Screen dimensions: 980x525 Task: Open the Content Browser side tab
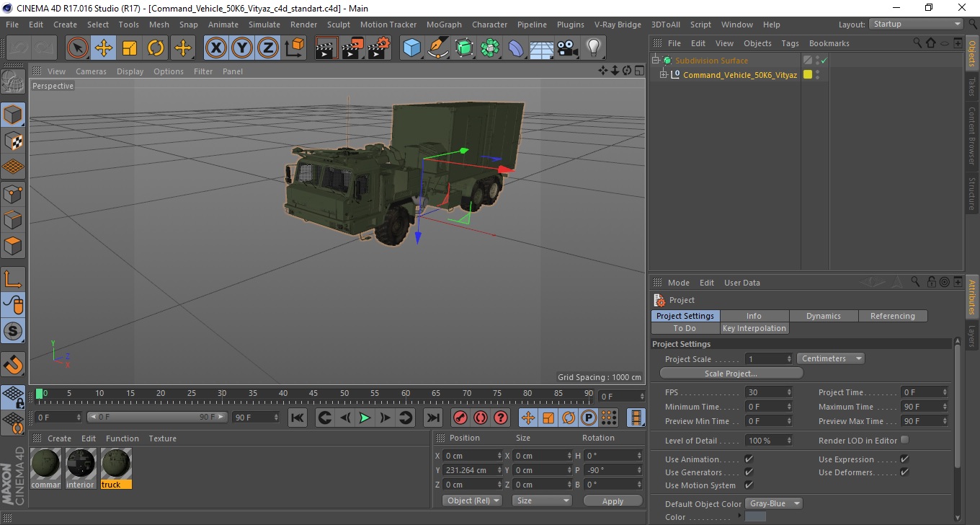(971, 136)
